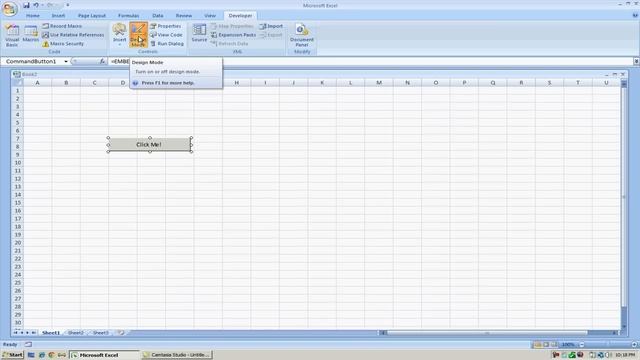Viewport: 640px width, 360px height.
Task: Click the macro recording status bar icon
Action: coord(28,344)
